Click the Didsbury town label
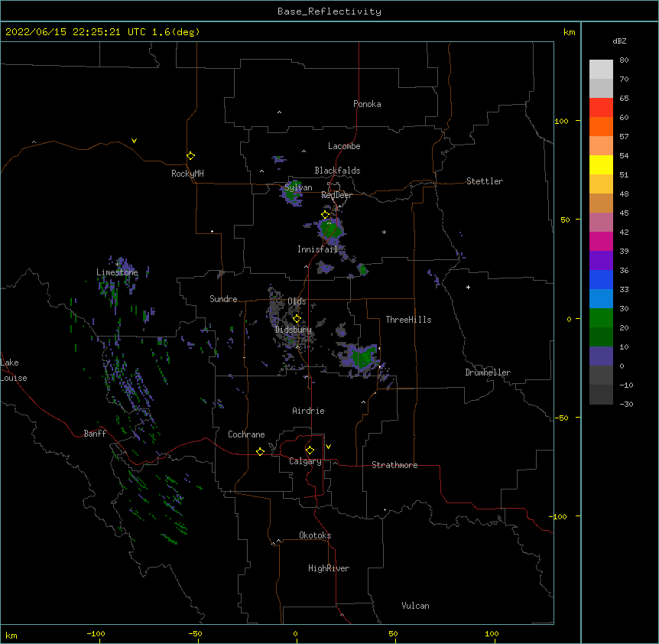 click(294, 330)
